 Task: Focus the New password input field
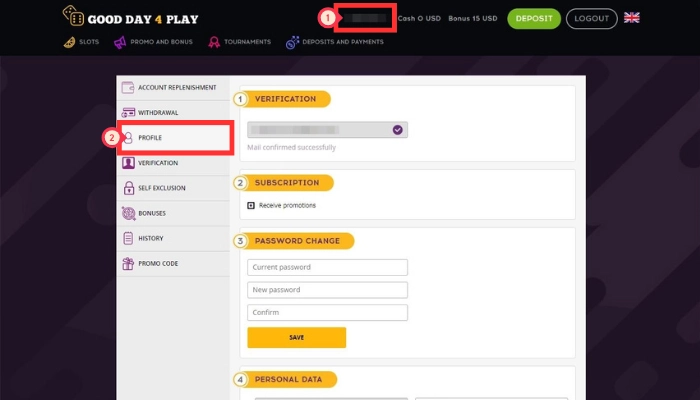[x=327, y=290]
